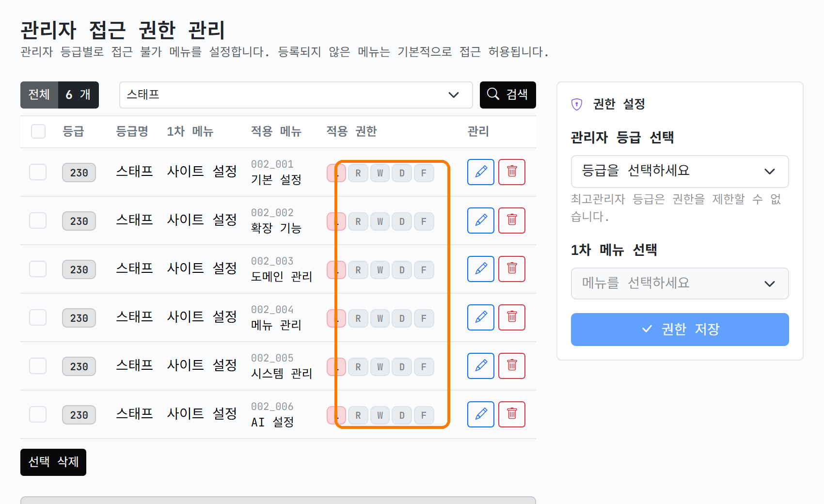The width and height of the screenshot is (824, 504).
Task: Click the menu code 002_004 text
Action: tap(272, 310)
